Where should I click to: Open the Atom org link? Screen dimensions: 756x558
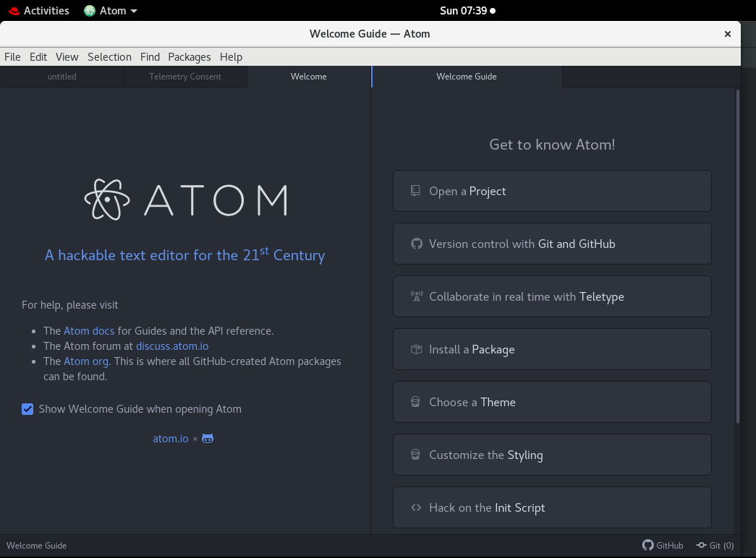click(x=86, y=361)
